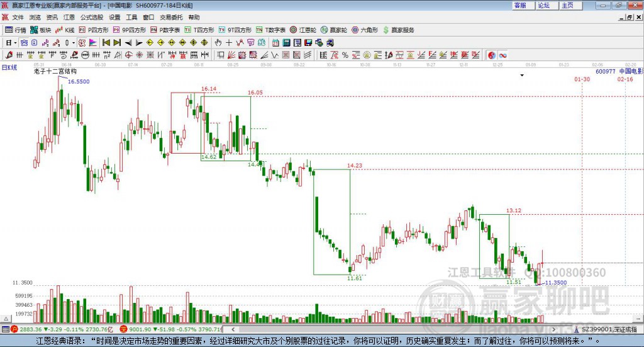Open the 江恩 menu
The height and width of the screenshot is (347, 644).
[69, 18]
